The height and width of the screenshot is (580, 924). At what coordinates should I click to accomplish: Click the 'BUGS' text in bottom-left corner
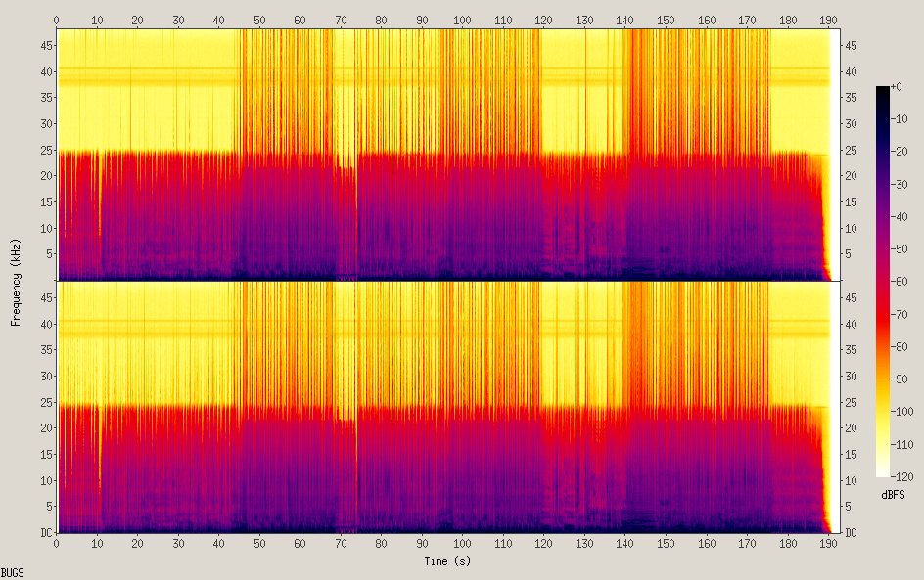point(13,572)
